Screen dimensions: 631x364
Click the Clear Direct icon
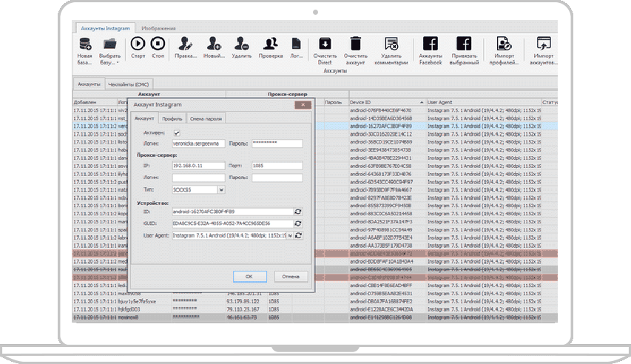point(324,44)
